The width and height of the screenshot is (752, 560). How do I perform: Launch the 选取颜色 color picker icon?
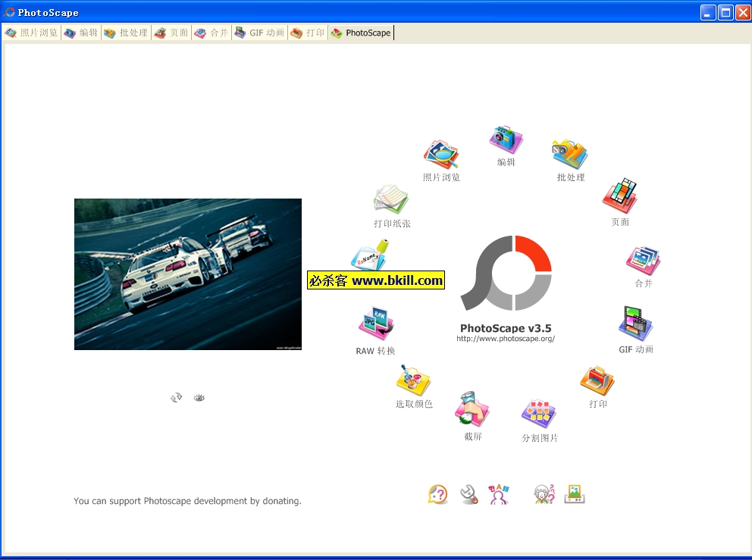click(413, 380)
